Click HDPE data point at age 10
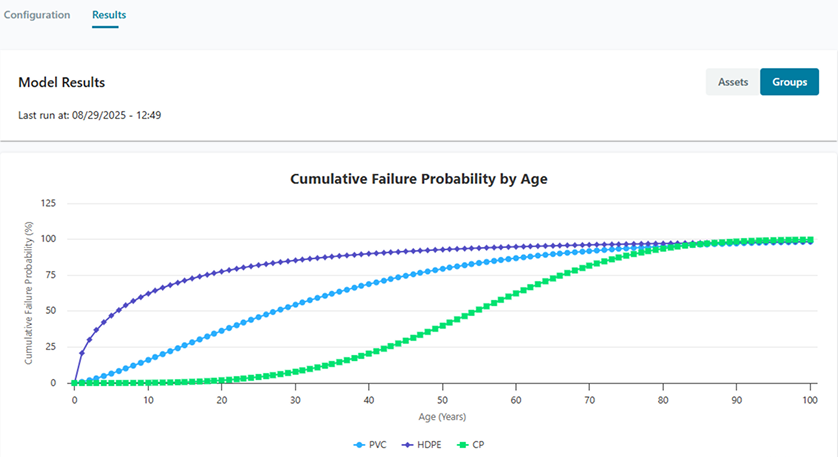Viewport: 838px width, 457px height. pyautogui.click(x=148, y=294)
